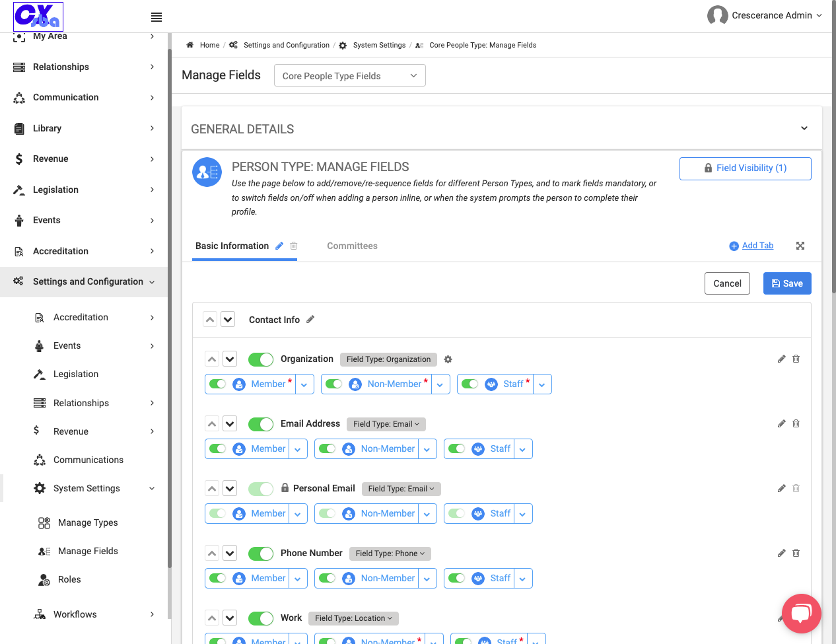Move Email Address field down
The height and width of the screenshot is (644, 836).
(x=230, y=424)
